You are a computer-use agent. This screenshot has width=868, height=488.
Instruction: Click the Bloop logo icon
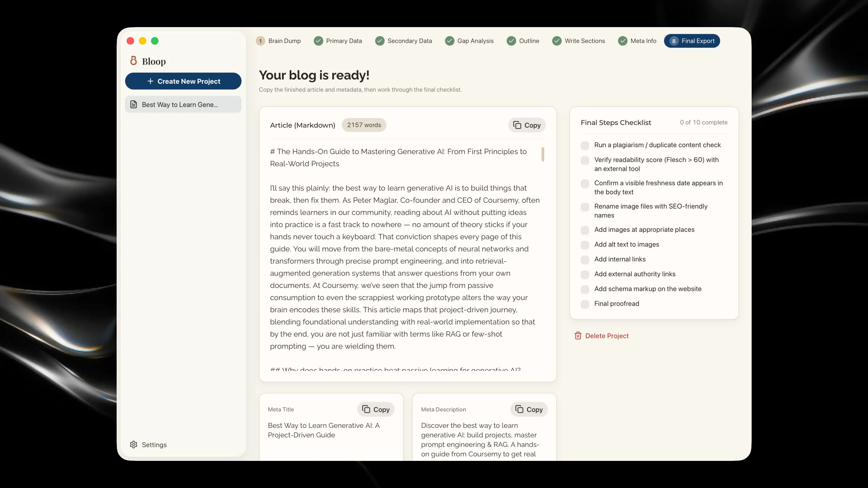click(133, 61)
